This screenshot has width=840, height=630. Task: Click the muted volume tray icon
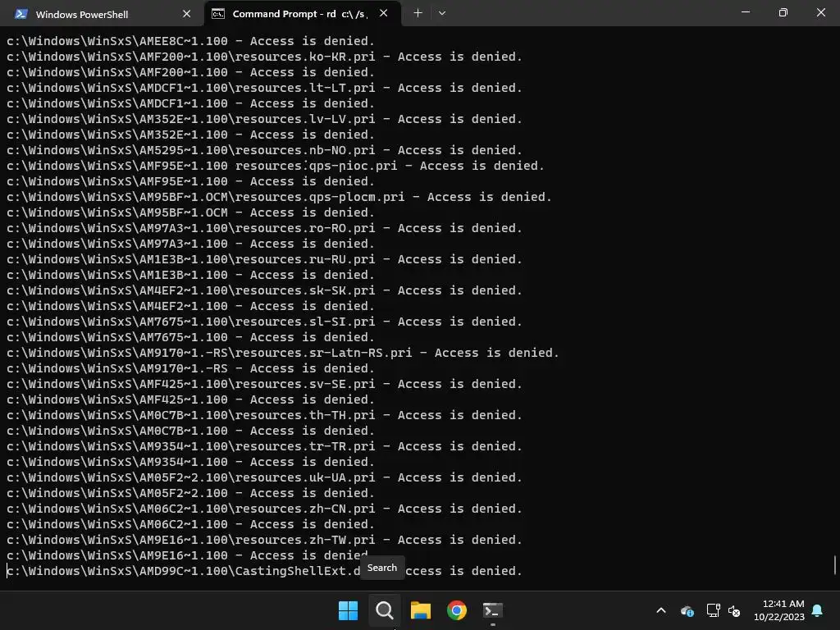point(734,610)
